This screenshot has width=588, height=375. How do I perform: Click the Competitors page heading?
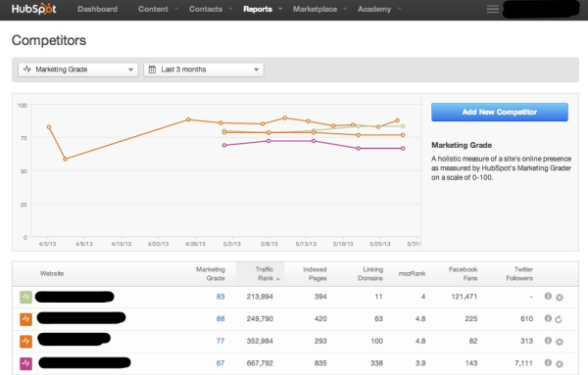click(49, 40)
